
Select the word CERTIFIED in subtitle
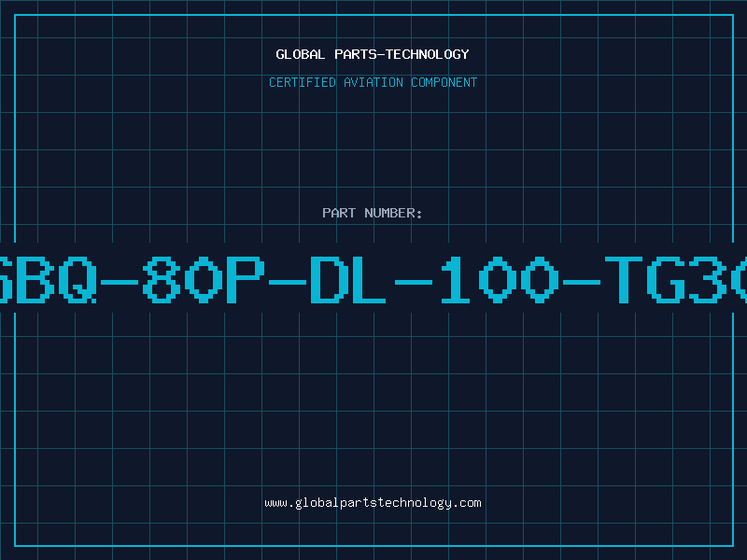pyautogui.click(x=303, y=82)
